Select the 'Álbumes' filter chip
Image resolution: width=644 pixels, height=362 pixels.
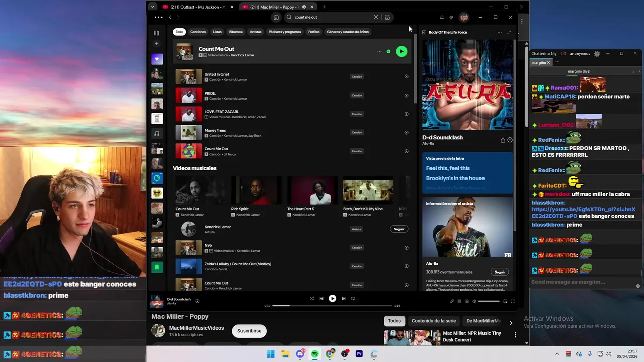(x=235, y=32)
